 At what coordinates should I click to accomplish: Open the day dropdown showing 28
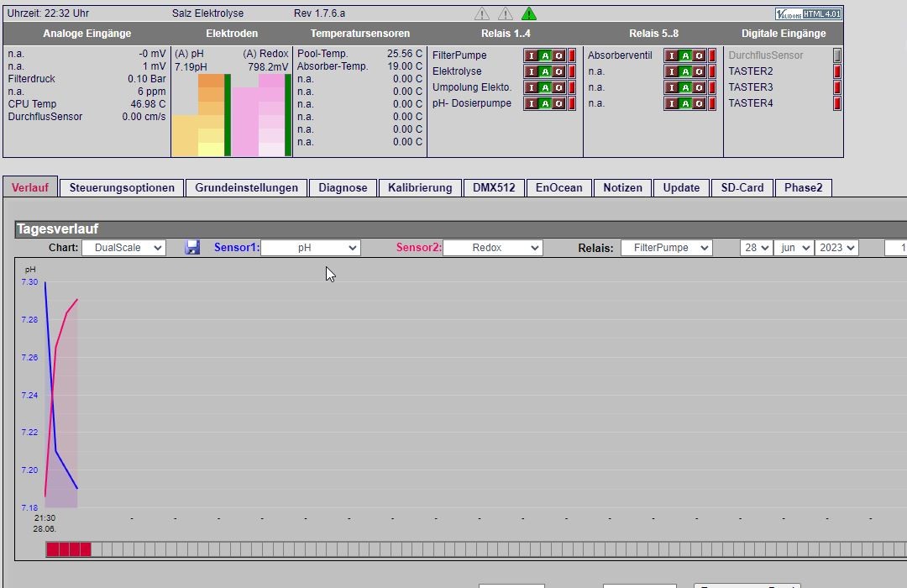(756, 248)
